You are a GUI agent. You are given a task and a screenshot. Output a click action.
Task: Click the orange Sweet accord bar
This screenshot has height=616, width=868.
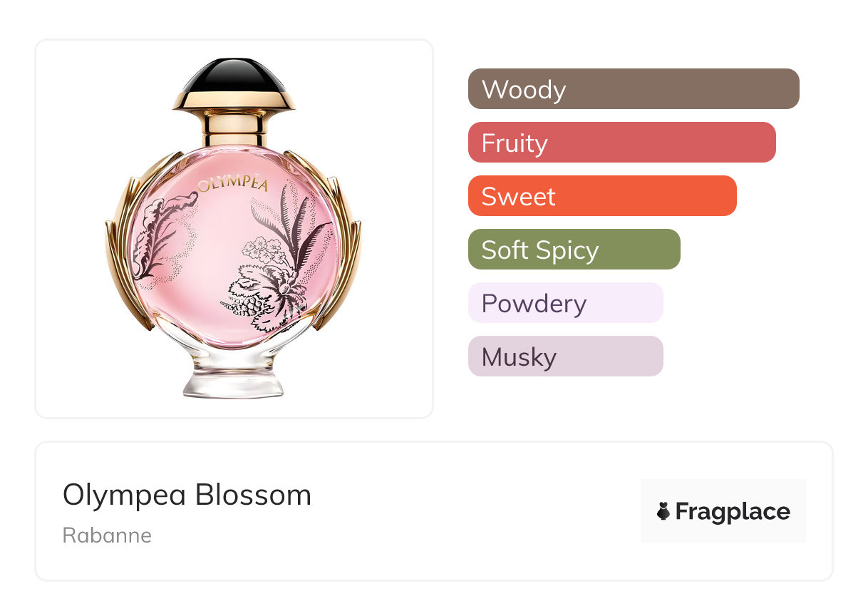[602, 196]
